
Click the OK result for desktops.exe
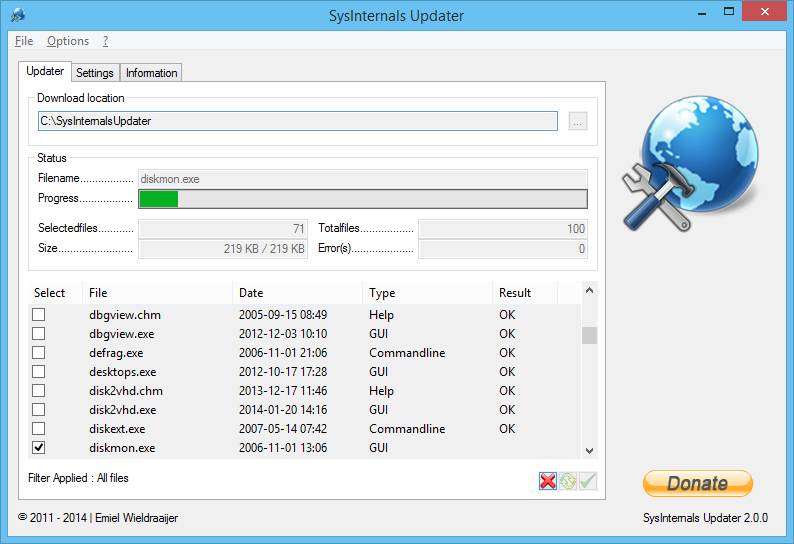coord(507,372)
